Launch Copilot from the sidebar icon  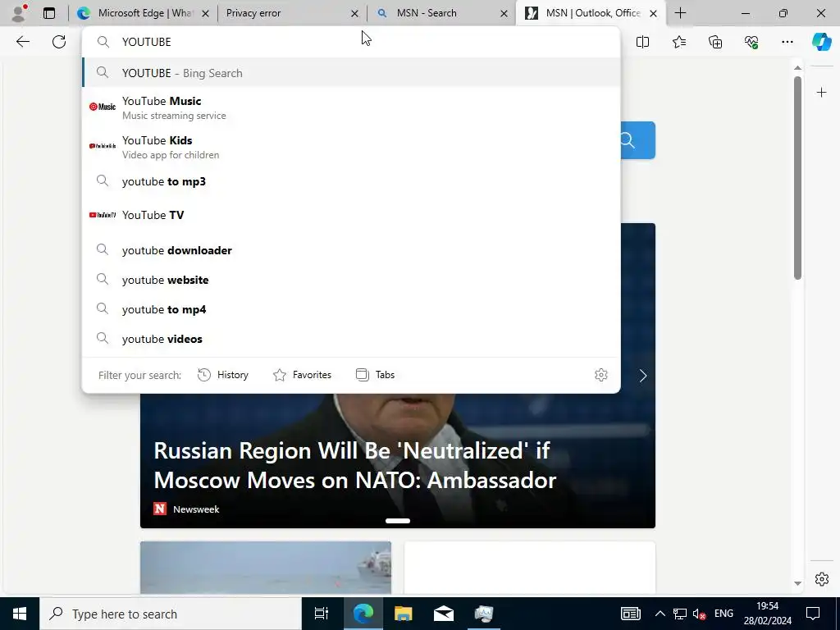click(821, 42)
